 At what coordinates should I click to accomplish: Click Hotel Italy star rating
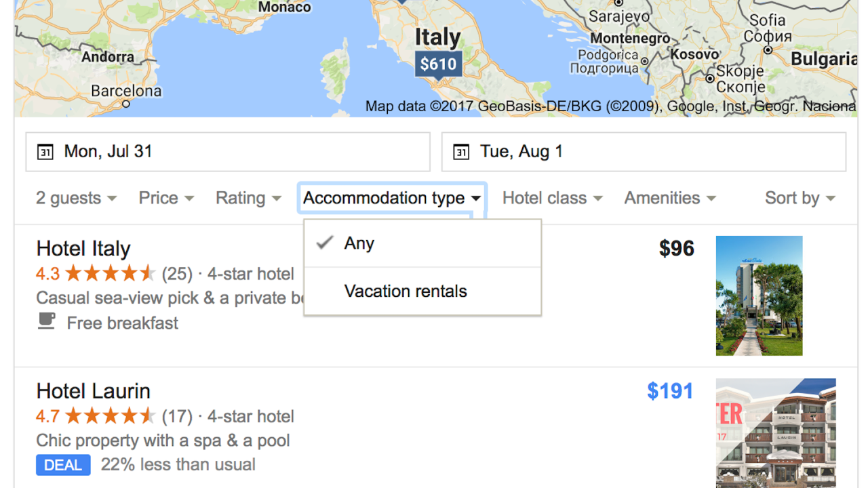click(x=110, y=274)
